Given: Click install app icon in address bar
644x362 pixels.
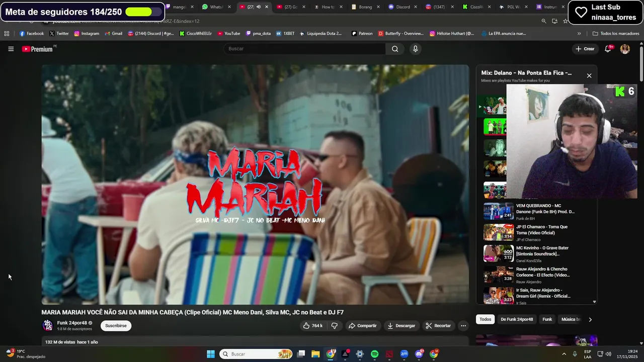Looking at the screenshot, I should 554,21.
